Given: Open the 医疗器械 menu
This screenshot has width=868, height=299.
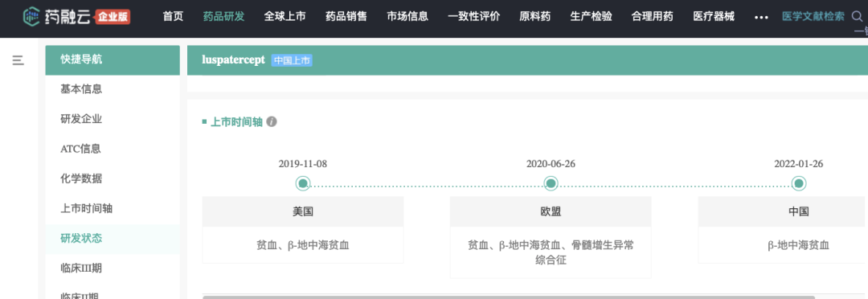Looking at the screenshot, I should [714, 17].
